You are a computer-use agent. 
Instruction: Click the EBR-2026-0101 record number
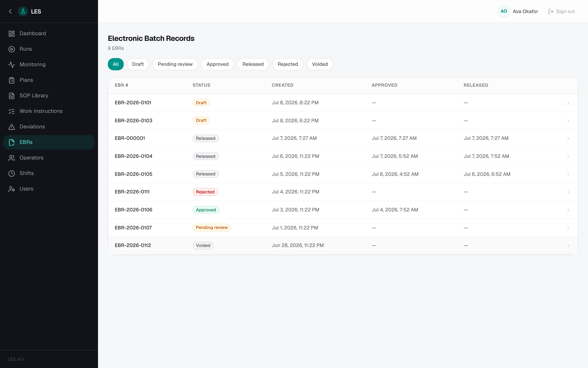(x=133, y=103)
